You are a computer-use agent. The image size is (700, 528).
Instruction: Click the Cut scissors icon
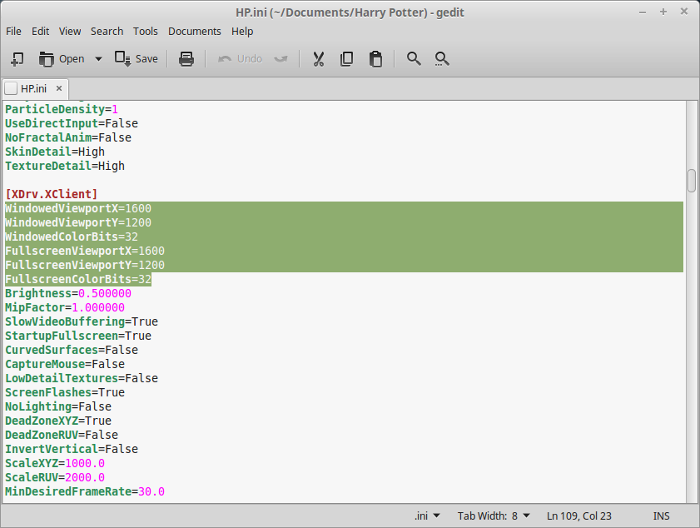tap(318, 59)
